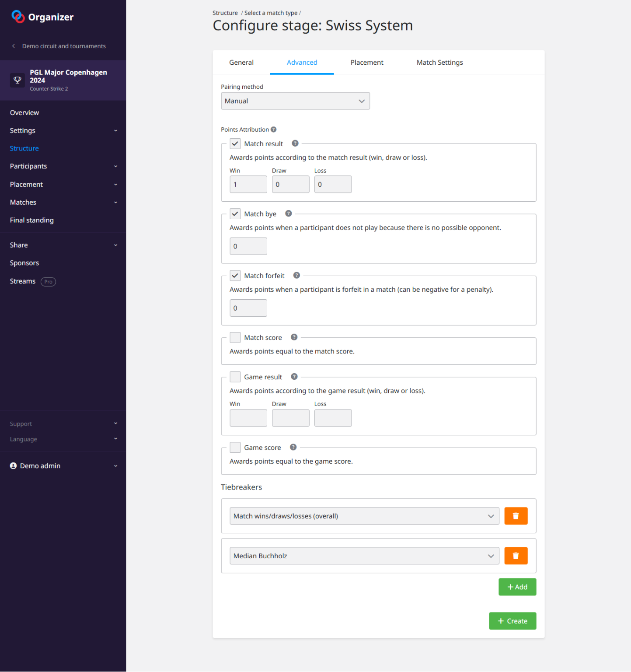Uncheck the Match bye checkbox

point(235,214)
